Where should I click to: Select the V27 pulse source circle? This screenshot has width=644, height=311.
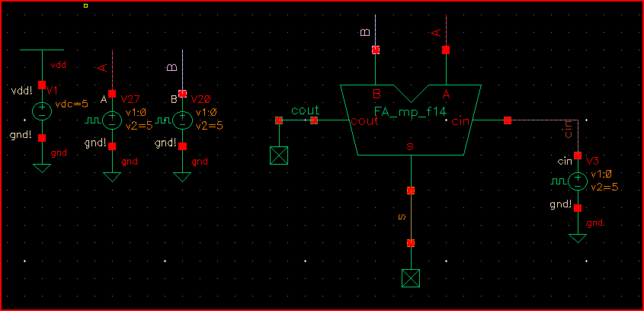[112, 120]
